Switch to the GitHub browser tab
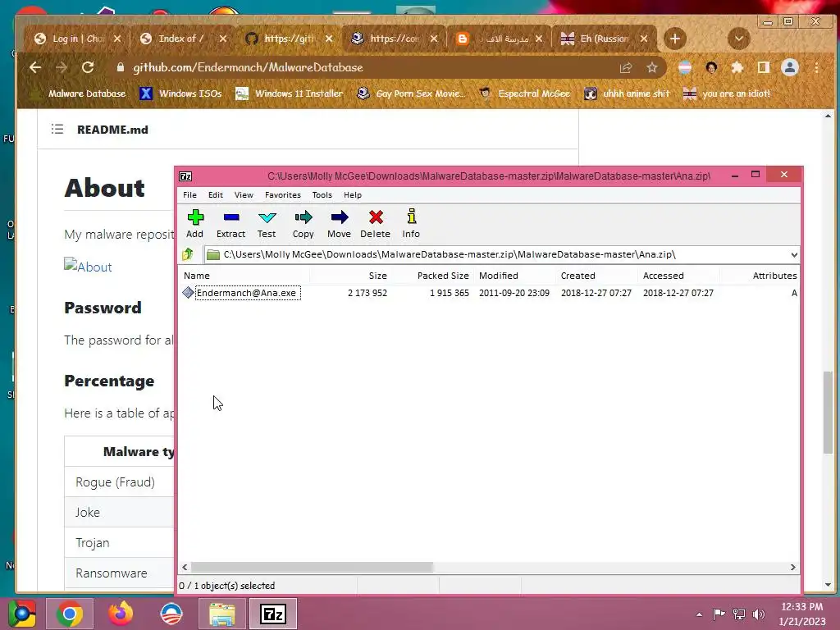The image size is (840, 630). tap(290, 39)
